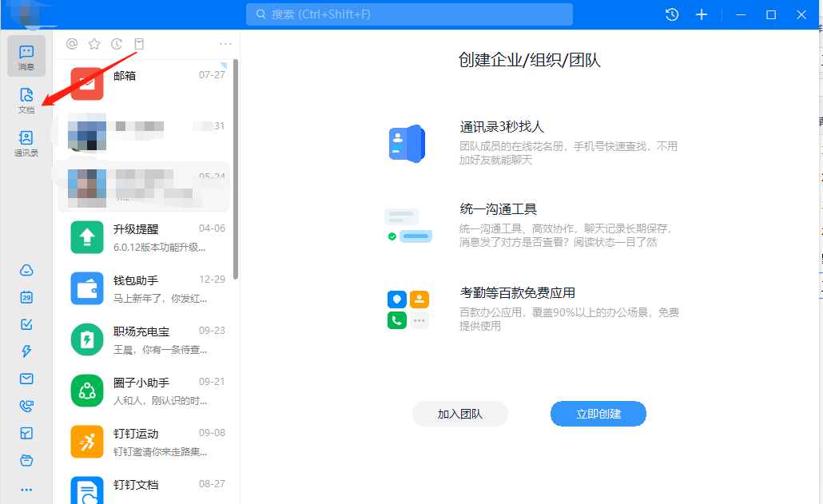Viewport: 823px width, 504px height.
Task: Open the history clock icon in title bar
Action: pos(672,14)
